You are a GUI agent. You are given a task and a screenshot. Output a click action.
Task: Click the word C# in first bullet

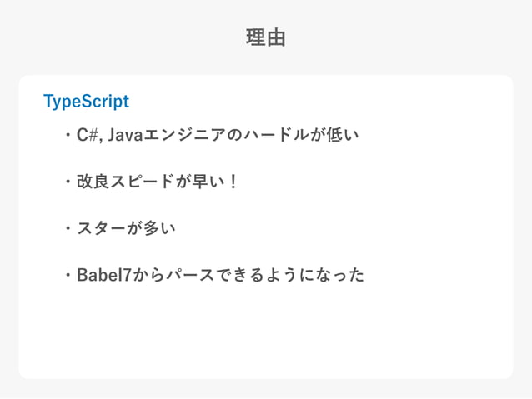pos(87,135)
